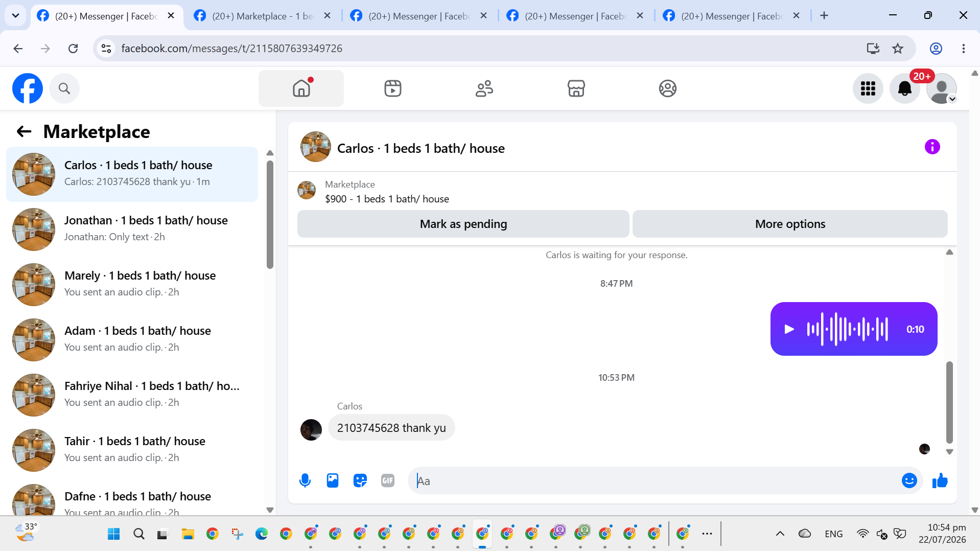The height and width of the screenshot is (551, 980).
Task: Open Facebook search magnifier
Action: click(64, 88)
